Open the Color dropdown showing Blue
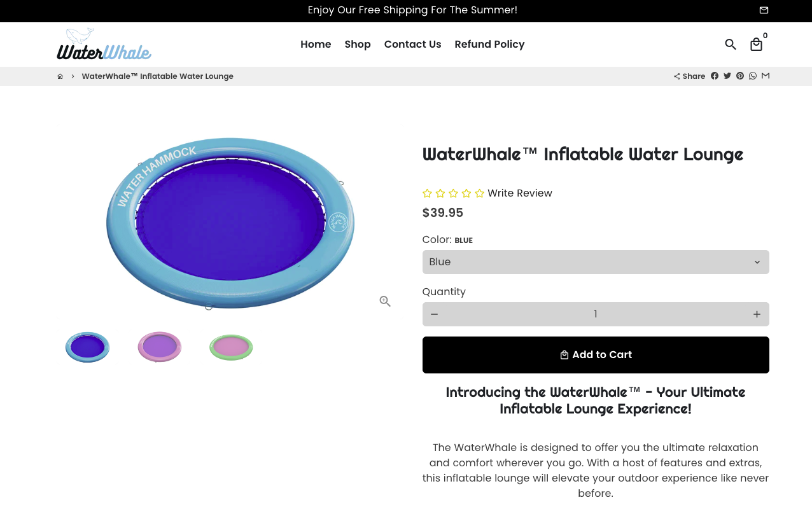The image size is (812, 507). pos(595,262)
